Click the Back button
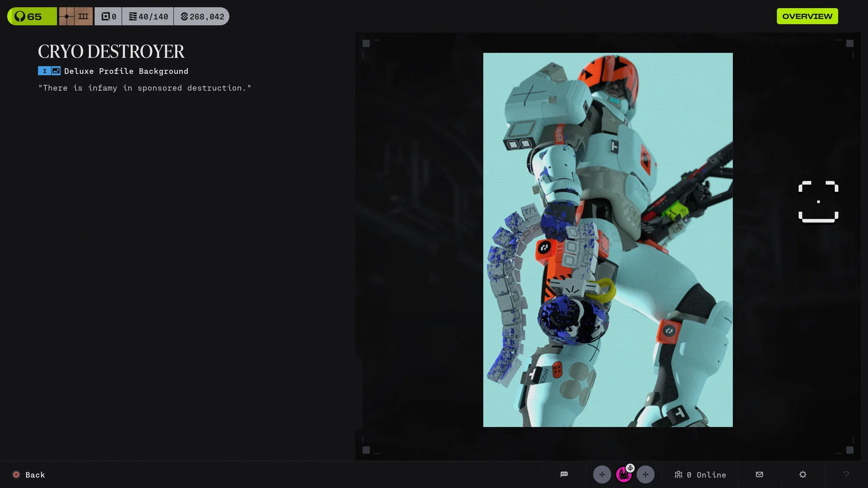Screen dimensions: 868x488 [29, 475]
